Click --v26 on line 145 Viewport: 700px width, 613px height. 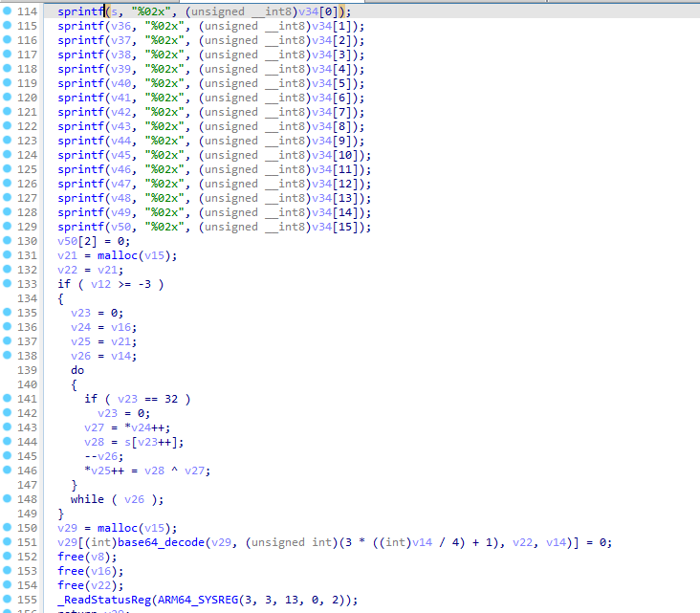(x=101, y=456)
